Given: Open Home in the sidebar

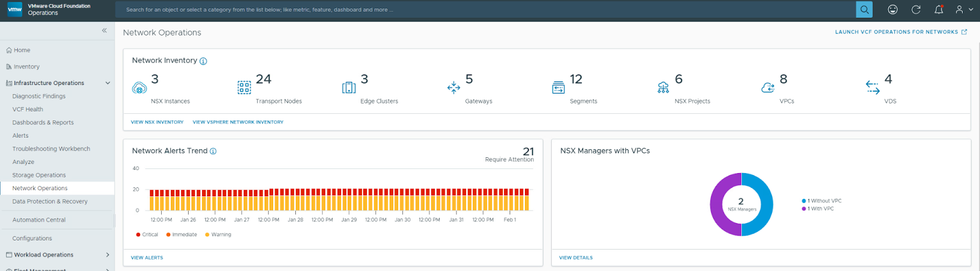Looking at the screenshot, I should tap(22, 50).
